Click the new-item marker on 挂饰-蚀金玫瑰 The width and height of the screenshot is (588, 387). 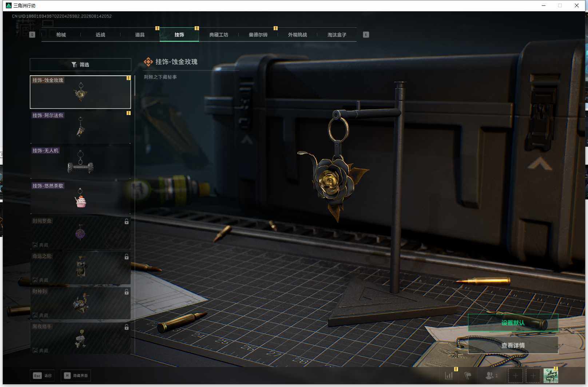click(128, 78)
